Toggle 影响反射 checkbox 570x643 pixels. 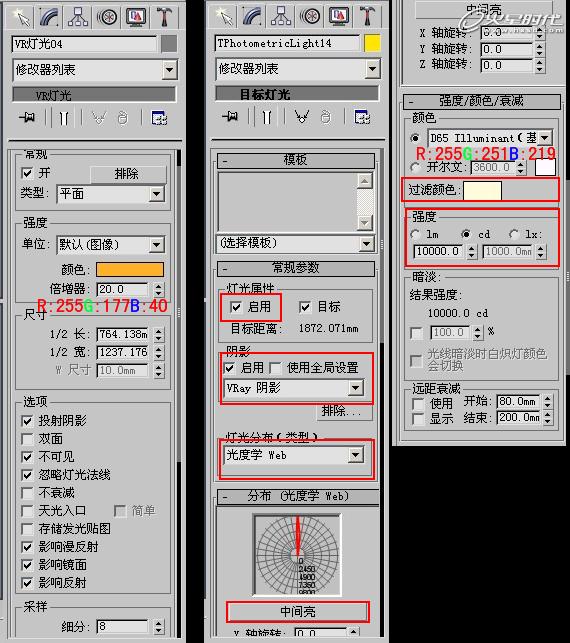(x=27, y=583)
